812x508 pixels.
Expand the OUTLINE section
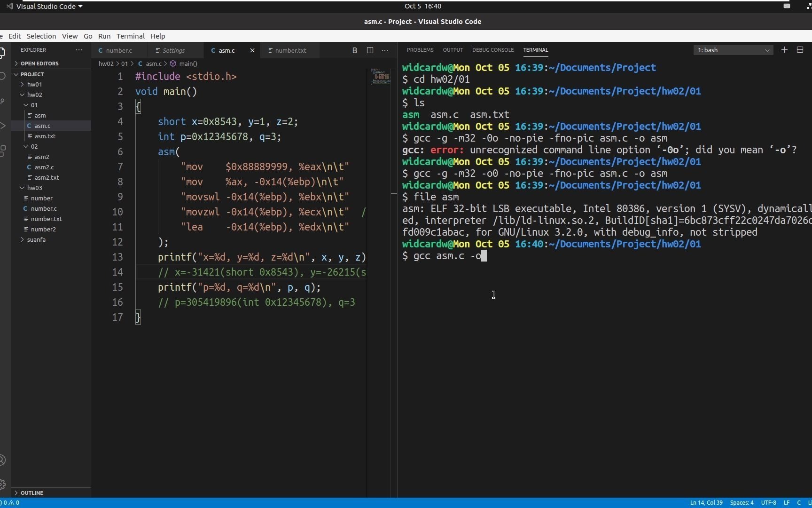coord(31,493)
